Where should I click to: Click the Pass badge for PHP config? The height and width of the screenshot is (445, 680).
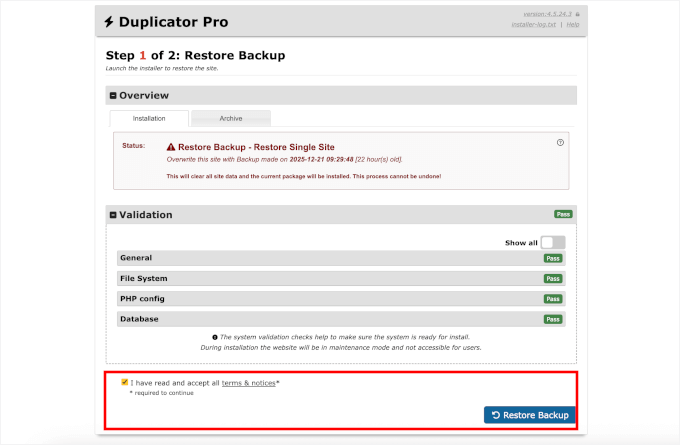click(x=553, y=299)
